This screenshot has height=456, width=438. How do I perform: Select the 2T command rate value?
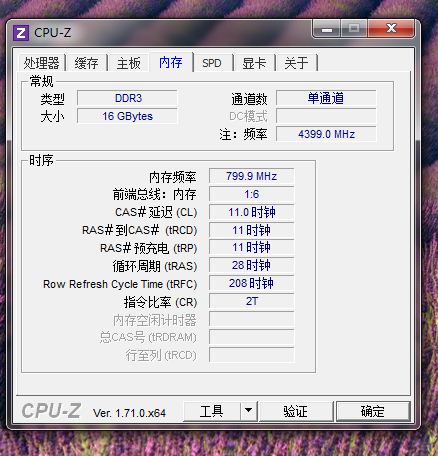pyautogui.click(x=251, y=301)
